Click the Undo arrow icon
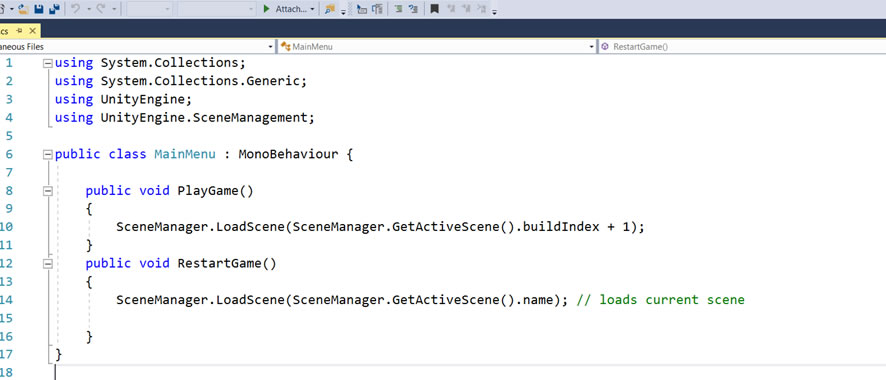The width and height of the screenshot is (886, 380). 76,9
